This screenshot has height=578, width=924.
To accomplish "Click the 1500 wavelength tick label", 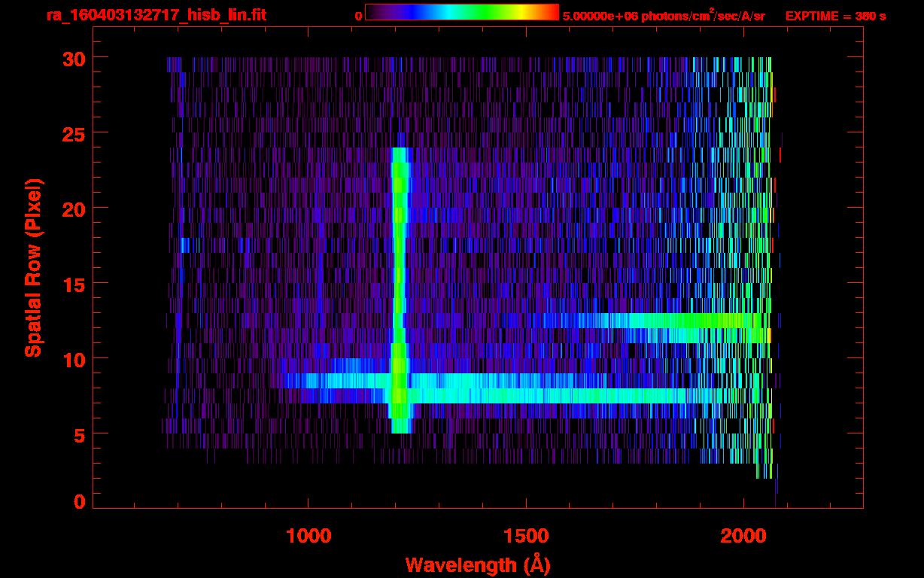I will [x=525, y=536].
